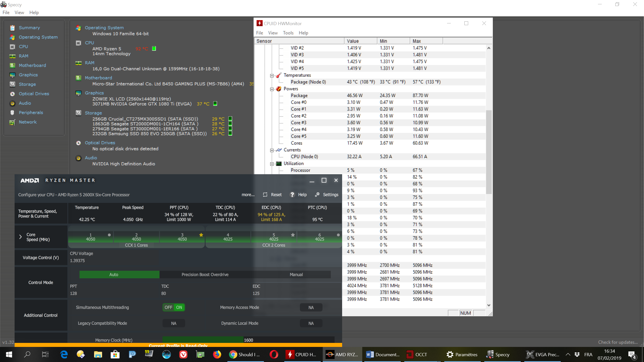Collapse Utilization node in HWMonitor

point(272,164)
